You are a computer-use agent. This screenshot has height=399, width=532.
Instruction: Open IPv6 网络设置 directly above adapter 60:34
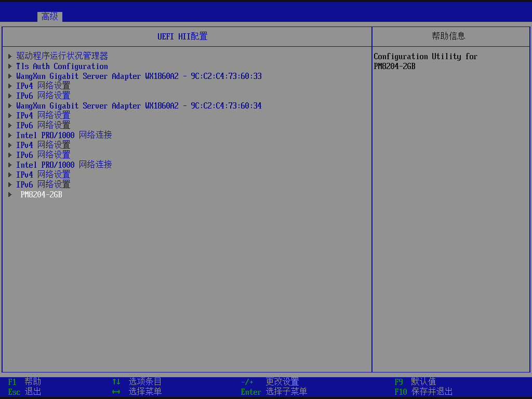[43, 96]
